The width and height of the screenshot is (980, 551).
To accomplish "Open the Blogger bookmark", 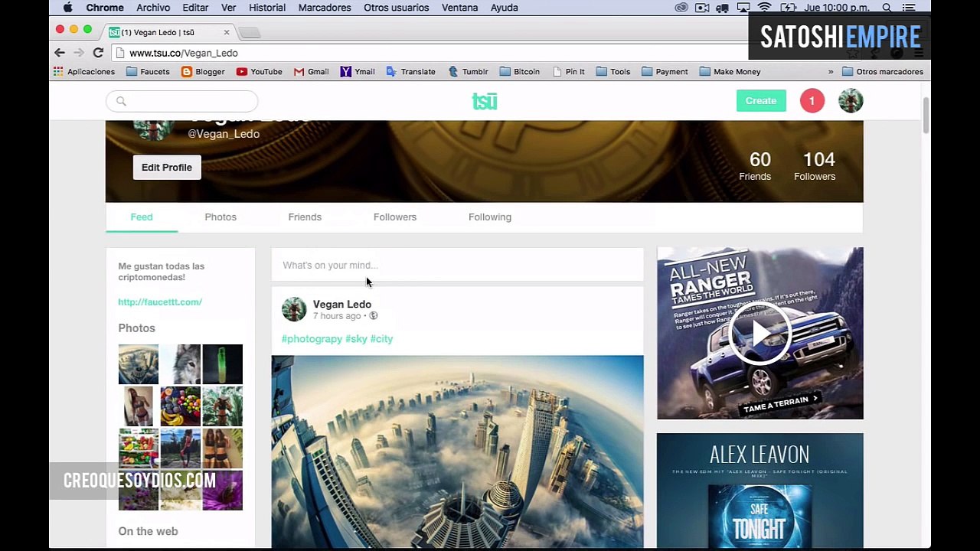I will click(203, 71).
